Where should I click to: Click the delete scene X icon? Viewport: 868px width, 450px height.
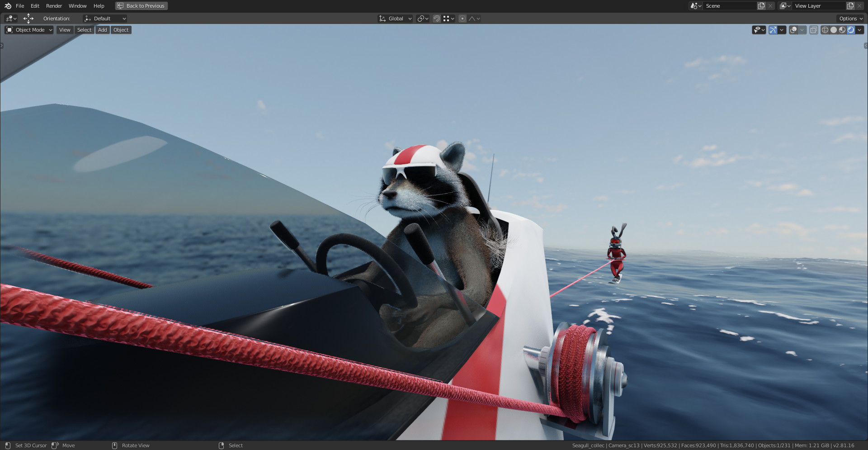coord(770,6)
